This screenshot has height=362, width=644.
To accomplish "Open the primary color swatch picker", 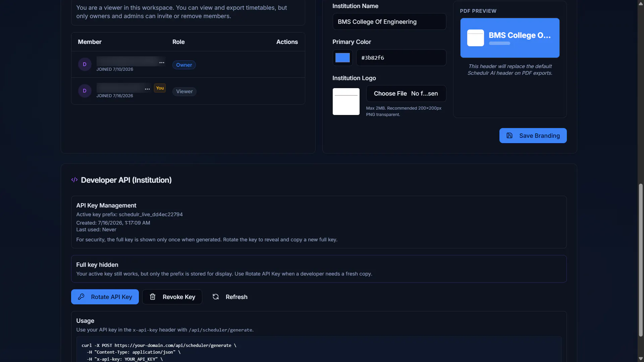I will coord(342,58).
